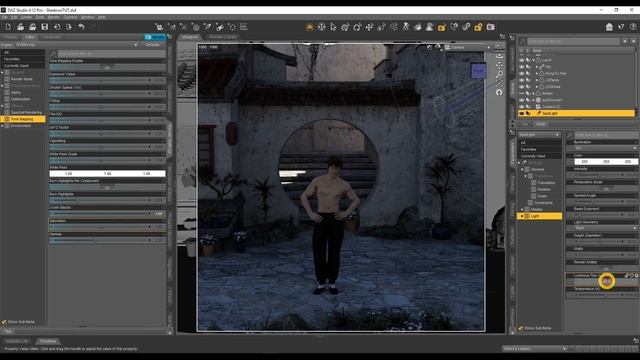The image size is (640, 360).
Task: Click the camera render icon in toolbar
Action: pos(491,27)
